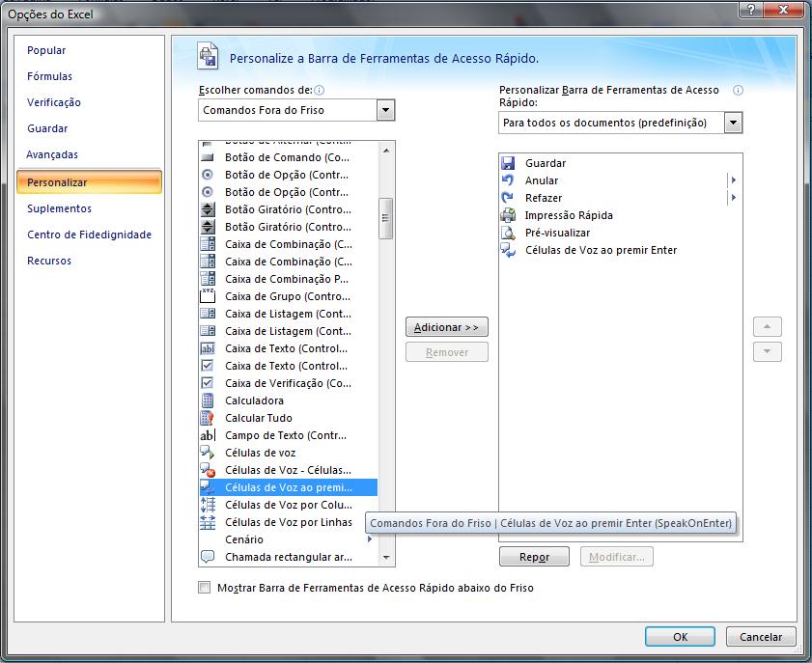Select Caixa de Verificação checkbox icon

click(208, 383)
